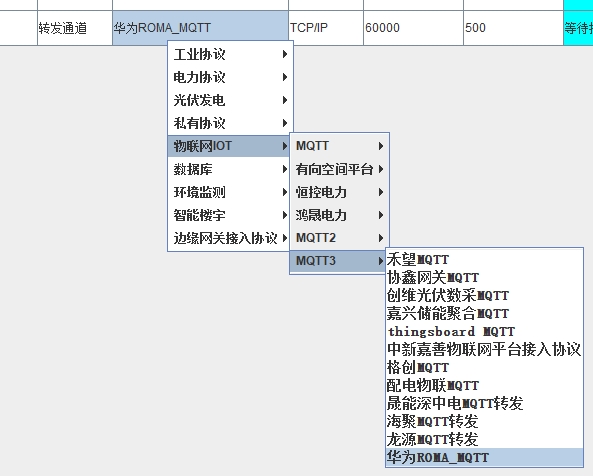Choose 海聚MQTT转发 protocol
The height and width of the screenshot is (476, 593).
coord(484,421)
